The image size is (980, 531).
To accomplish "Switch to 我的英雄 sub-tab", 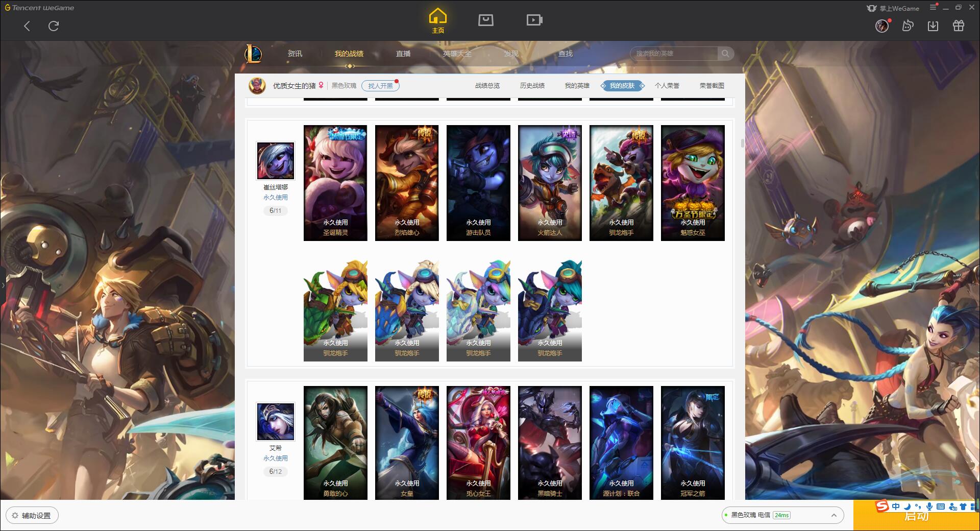I will (x=577, y=86).
